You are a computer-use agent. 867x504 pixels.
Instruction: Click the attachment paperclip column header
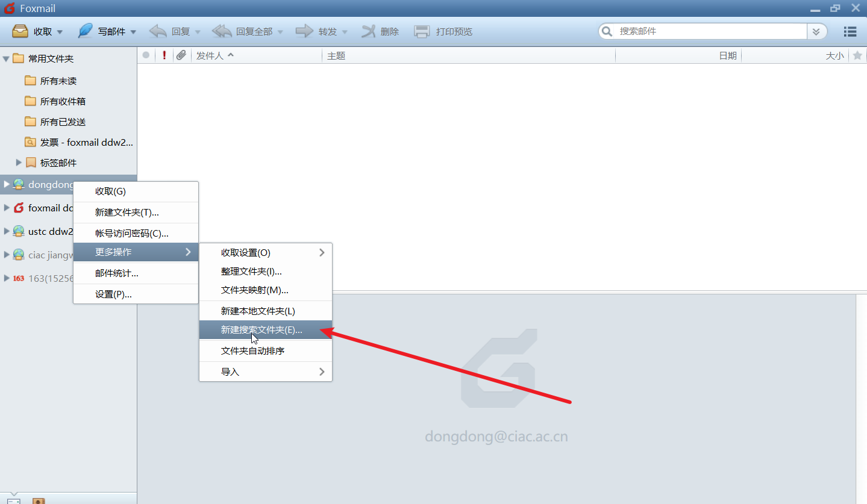click(x=181, y=55)
